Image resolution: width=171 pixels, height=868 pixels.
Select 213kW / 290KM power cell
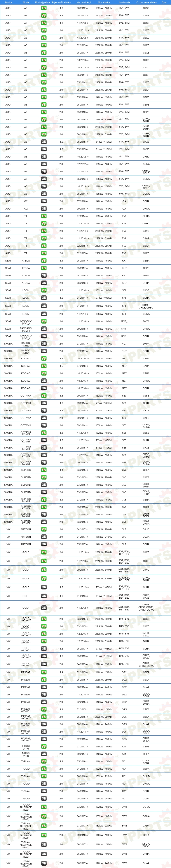coord(104,634)
